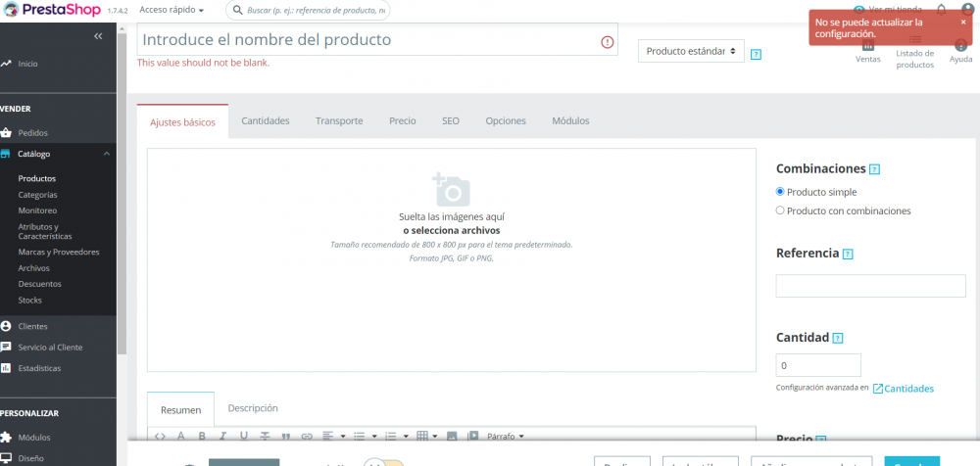Click the help icon beside Cantidad
The image size is (980, 466).
coord(838,338)
